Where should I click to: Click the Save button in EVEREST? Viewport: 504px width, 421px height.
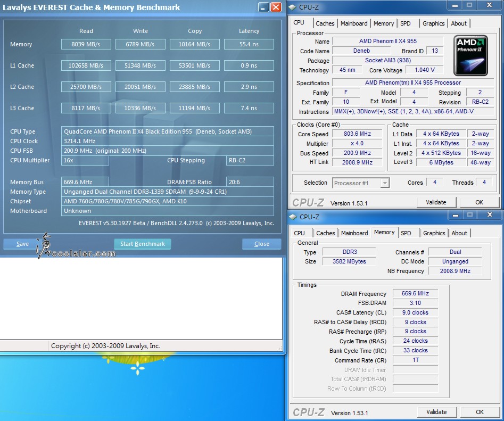pyautogui.click(x=22, y=244)
